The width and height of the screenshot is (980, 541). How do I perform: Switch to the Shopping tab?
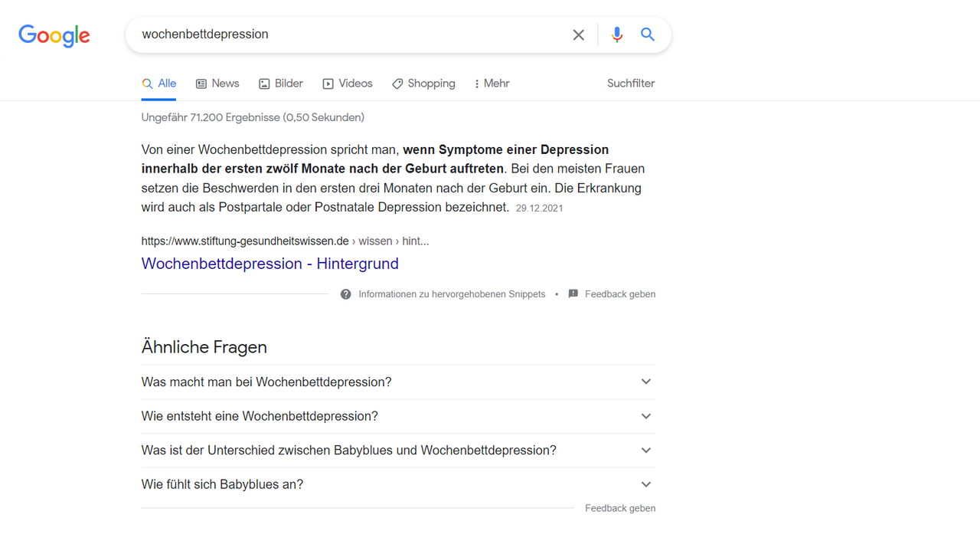coord(423,84)
